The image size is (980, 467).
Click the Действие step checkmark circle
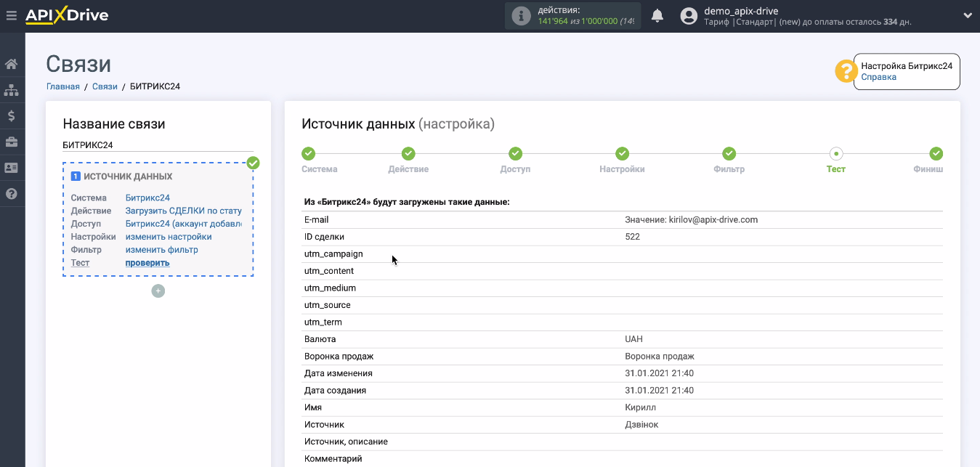[x=408, y=154]
